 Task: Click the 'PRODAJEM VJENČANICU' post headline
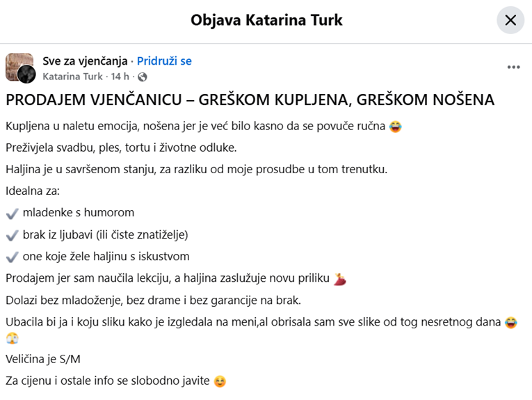[x=250, y=100]
